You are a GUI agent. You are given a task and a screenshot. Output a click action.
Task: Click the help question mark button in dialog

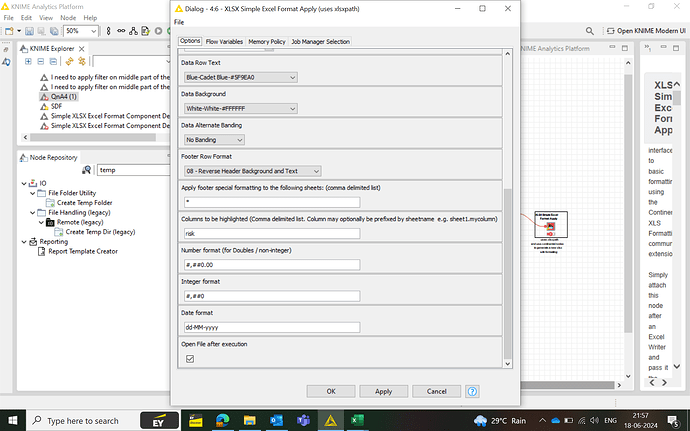(471, 391)
